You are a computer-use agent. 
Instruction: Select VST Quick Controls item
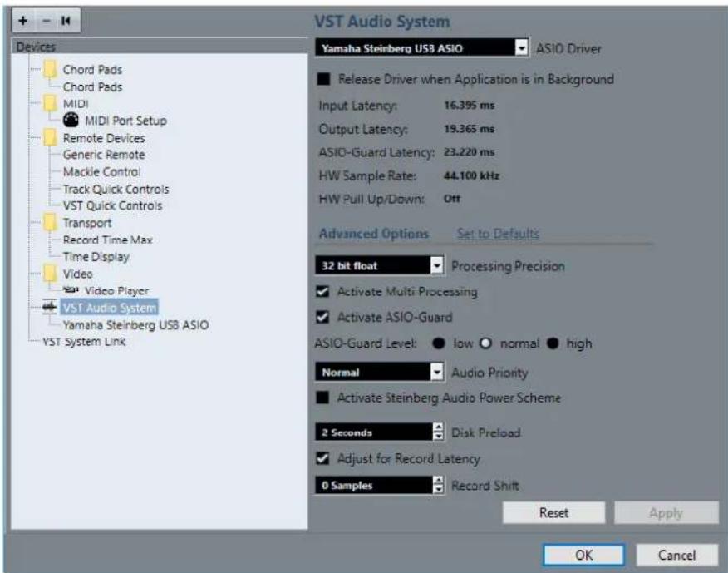click(112, 205)
